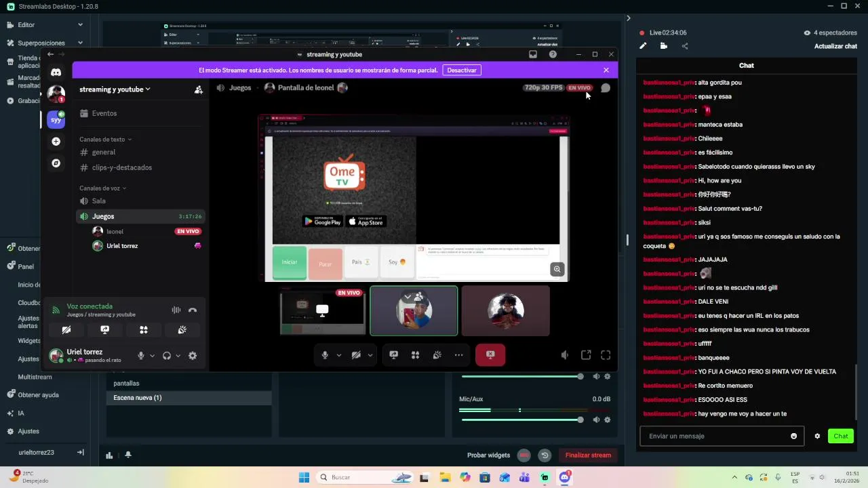Click the green Chat send button
This screenshot has height=488, width=868.
coord(841,436)
